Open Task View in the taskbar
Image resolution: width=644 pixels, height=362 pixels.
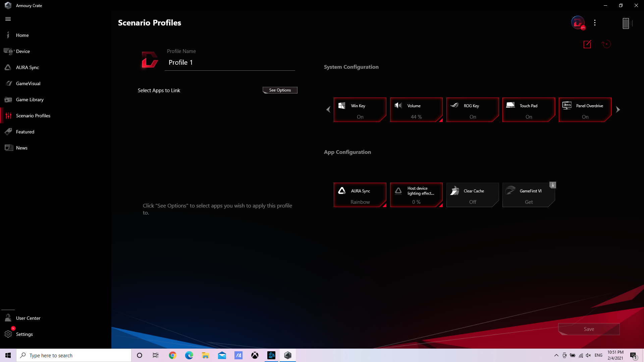tap(156, 355)
